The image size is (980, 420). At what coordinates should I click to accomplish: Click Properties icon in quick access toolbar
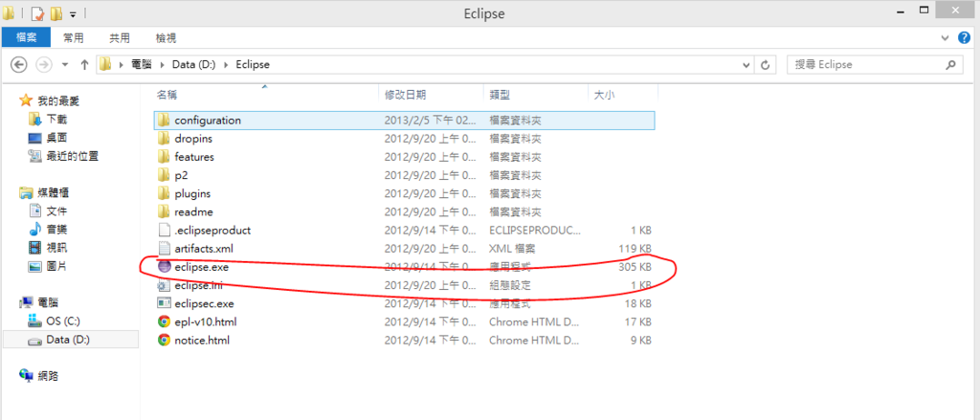click(x=36, y=13)
